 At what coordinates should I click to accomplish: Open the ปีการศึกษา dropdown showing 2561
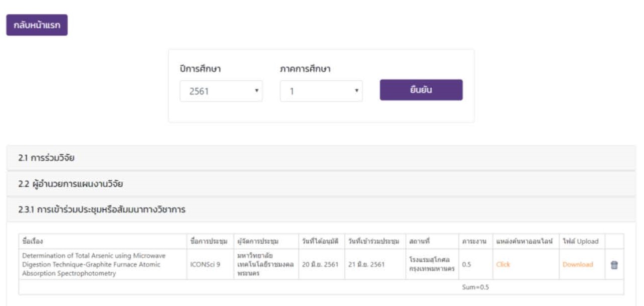[221, 92]
